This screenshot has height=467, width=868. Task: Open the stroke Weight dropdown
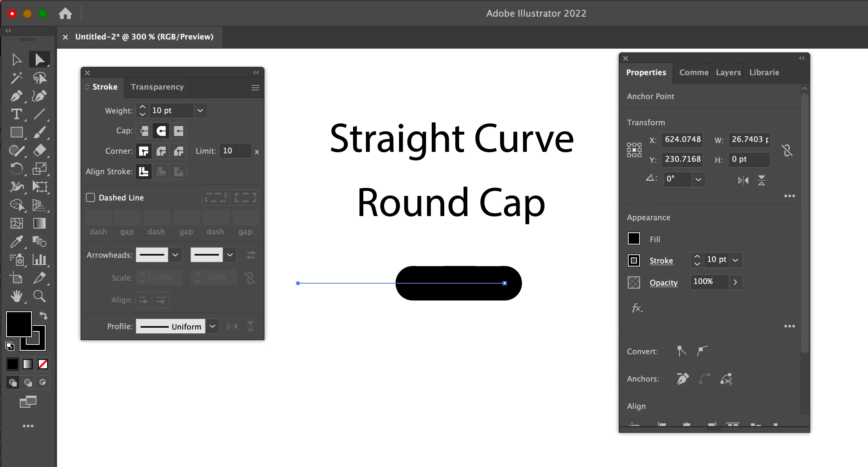point(200,110)
